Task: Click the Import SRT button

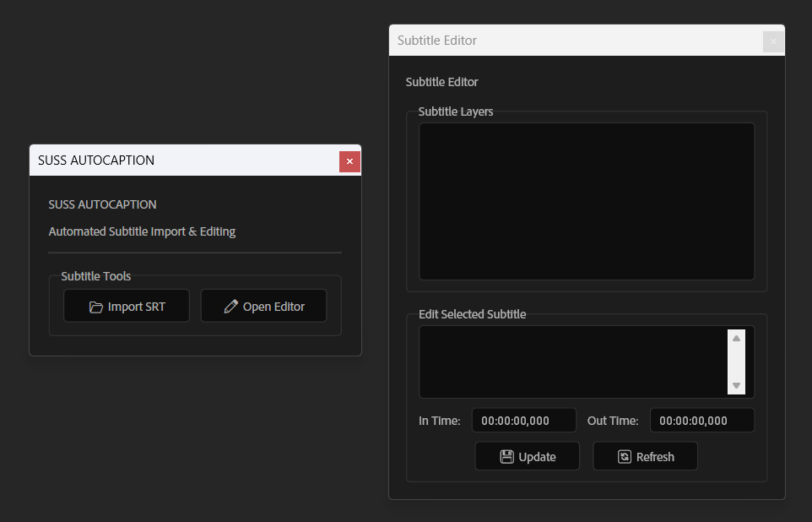Action: click(x=127, y=306)
